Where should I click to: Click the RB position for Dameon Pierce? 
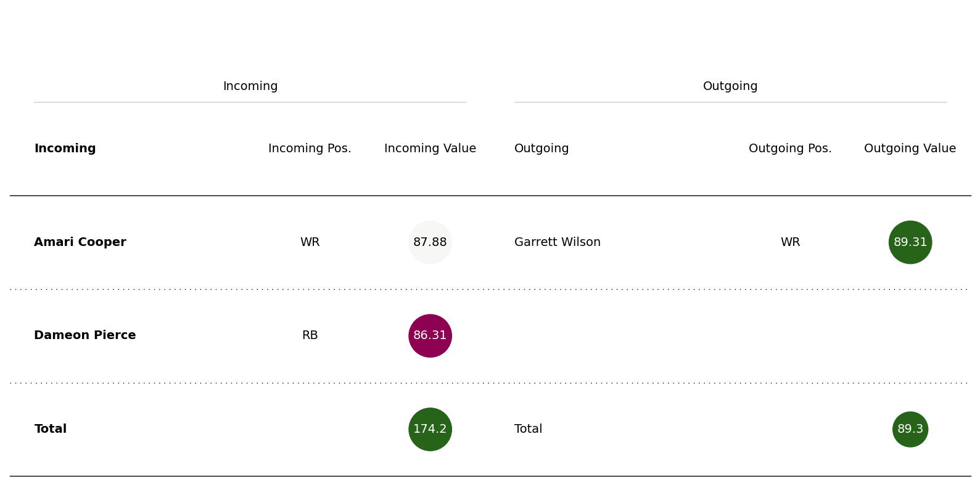pos(310,335)
